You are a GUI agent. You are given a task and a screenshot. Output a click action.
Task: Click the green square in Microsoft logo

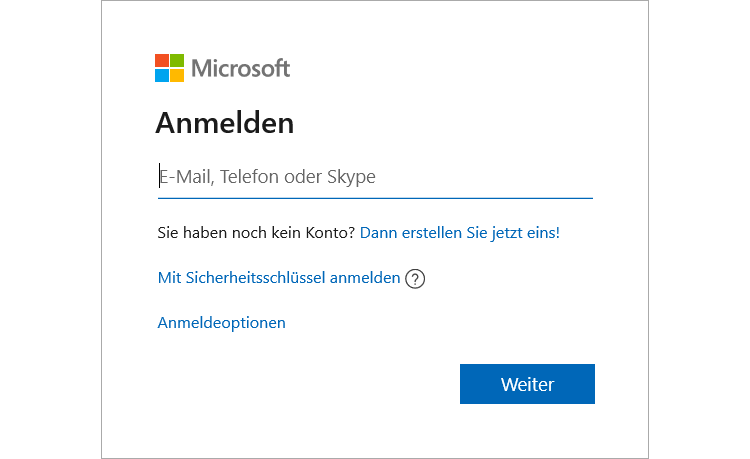click(177, 60)
